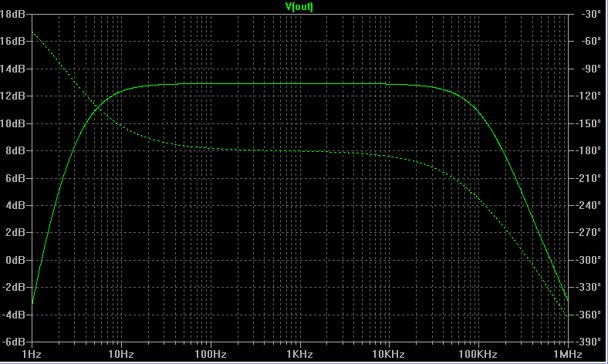Click the -390° phase axis label
Screen dimensions: 608x364
[589, 342]
